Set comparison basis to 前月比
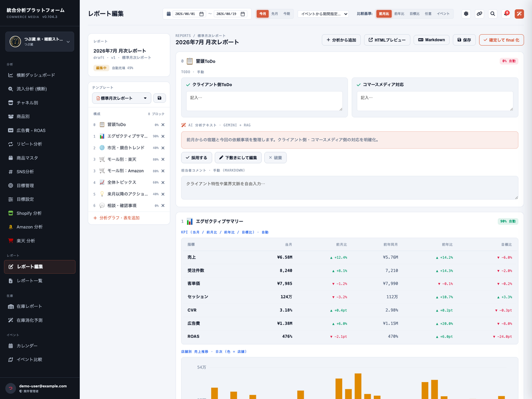The height and width of the screenshot is (399, 532). (x=384, y=14)
